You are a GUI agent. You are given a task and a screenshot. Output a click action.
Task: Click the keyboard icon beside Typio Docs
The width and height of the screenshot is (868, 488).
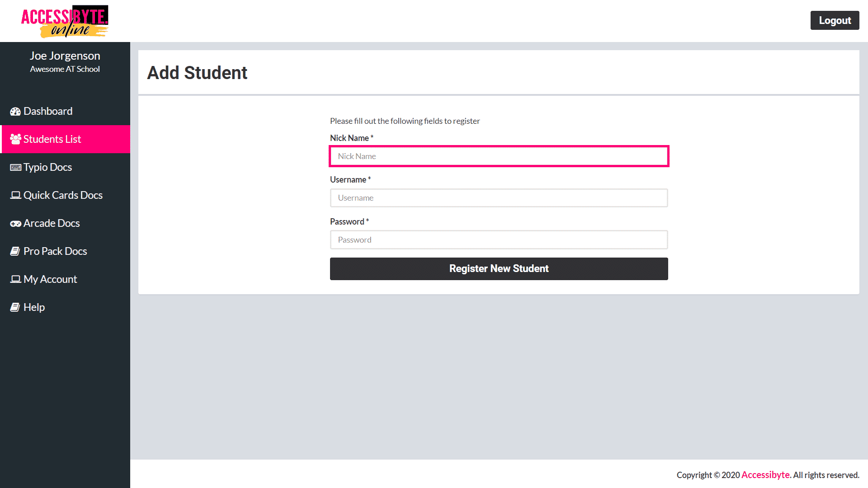point(16,167)
